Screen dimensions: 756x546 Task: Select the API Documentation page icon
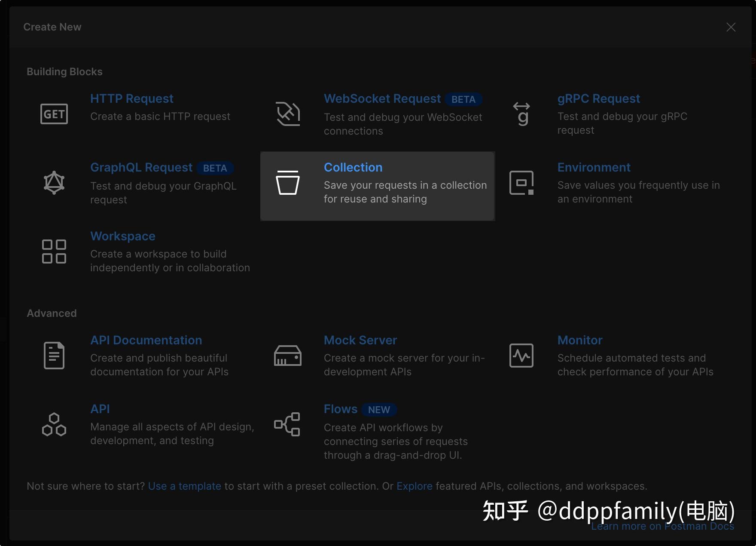54,355
